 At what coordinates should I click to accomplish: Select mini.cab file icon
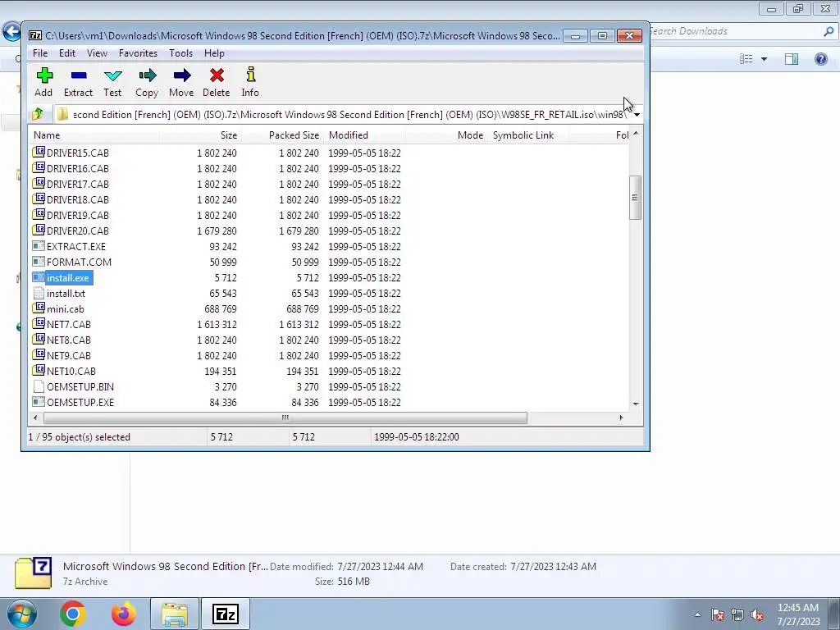[x=39, y=308]
